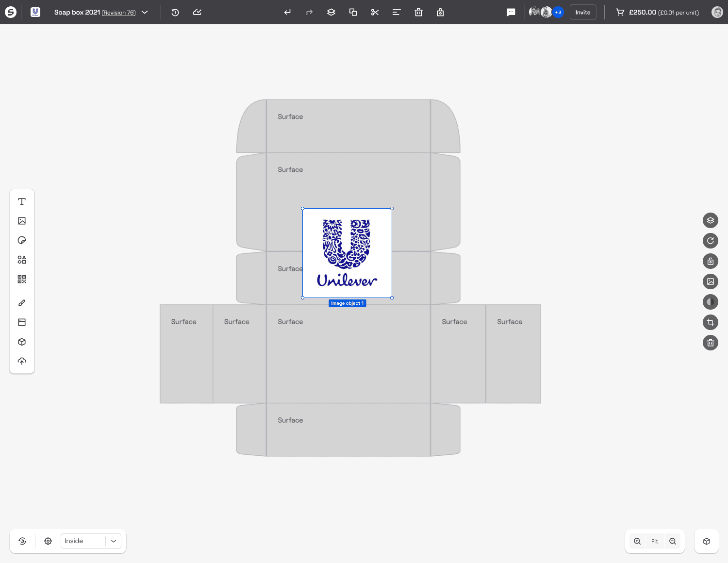728x563 pixels.
Task: Replace image via right panel image icon
Action: pos(711,281)
